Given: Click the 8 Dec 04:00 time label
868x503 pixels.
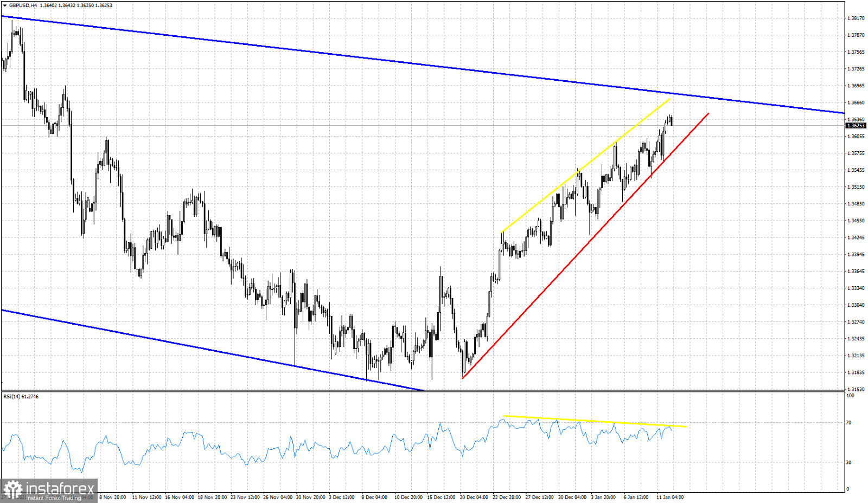Looking at the screenshot, I should point(374,497).
